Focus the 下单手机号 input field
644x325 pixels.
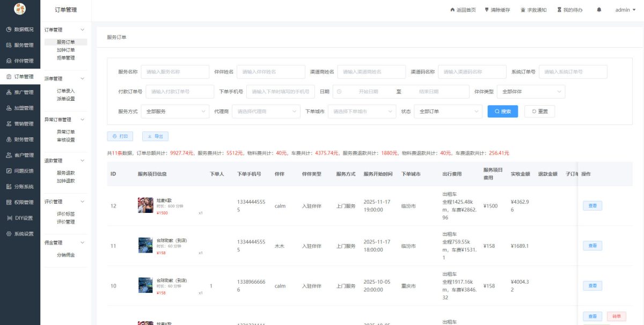coord(281,92)
